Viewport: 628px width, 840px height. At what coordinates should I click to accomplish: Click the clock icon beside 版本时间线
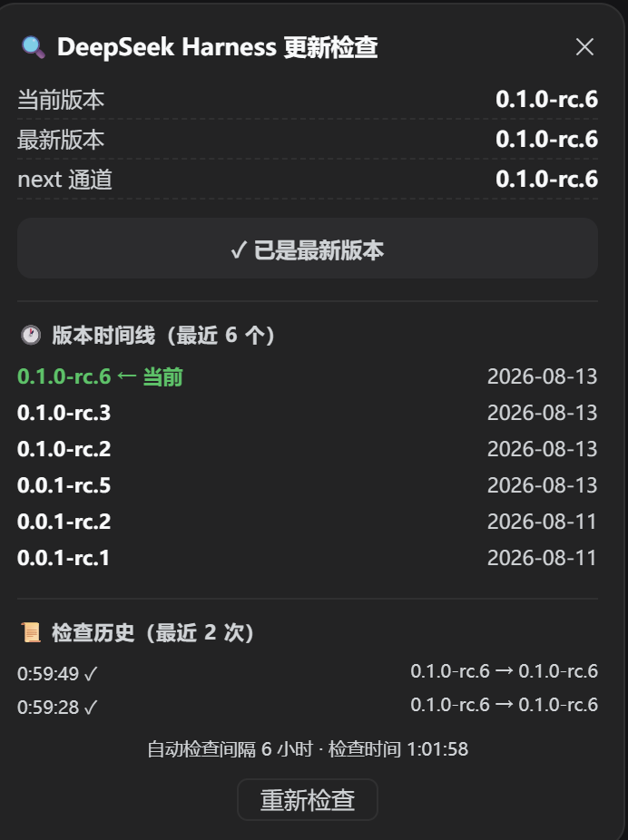tap(31, 336)
